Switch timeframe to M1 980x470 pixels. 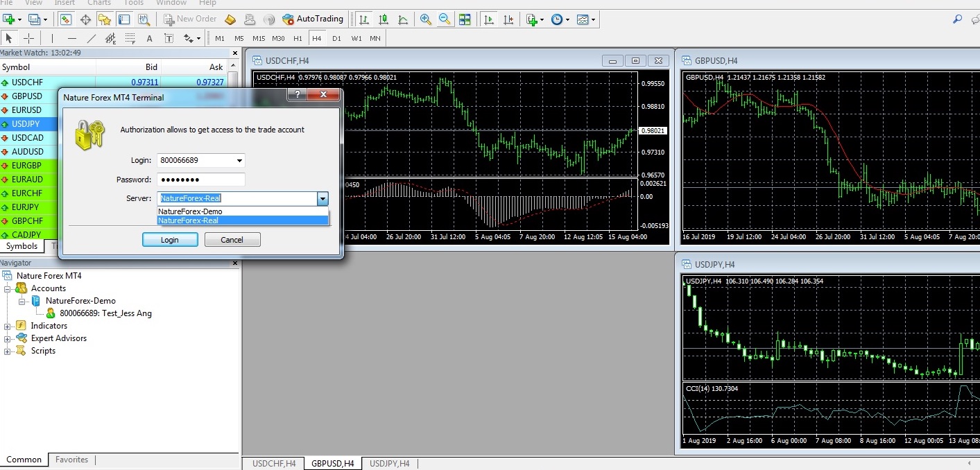pos(220,38)
